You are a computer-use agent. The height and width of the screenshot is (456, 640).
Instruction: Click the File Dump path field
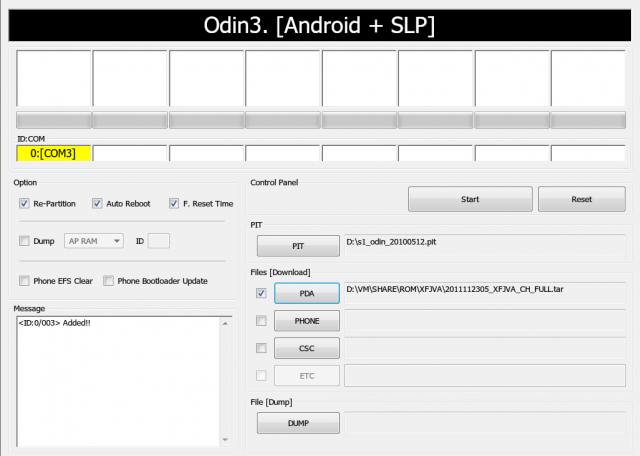tap(485, 423)
